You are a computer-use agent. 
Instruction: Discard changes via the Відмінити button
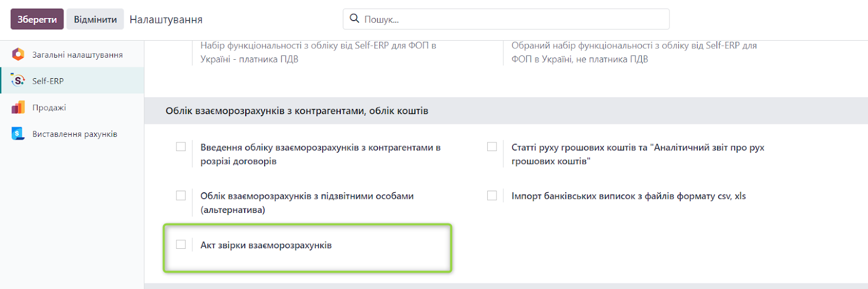pyautogui.click(x=95, y=19)
